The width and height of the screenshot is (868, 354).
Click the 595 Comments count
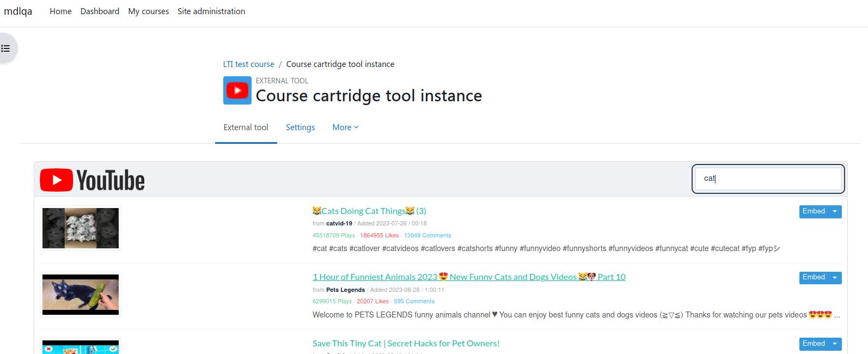(414, 301)
